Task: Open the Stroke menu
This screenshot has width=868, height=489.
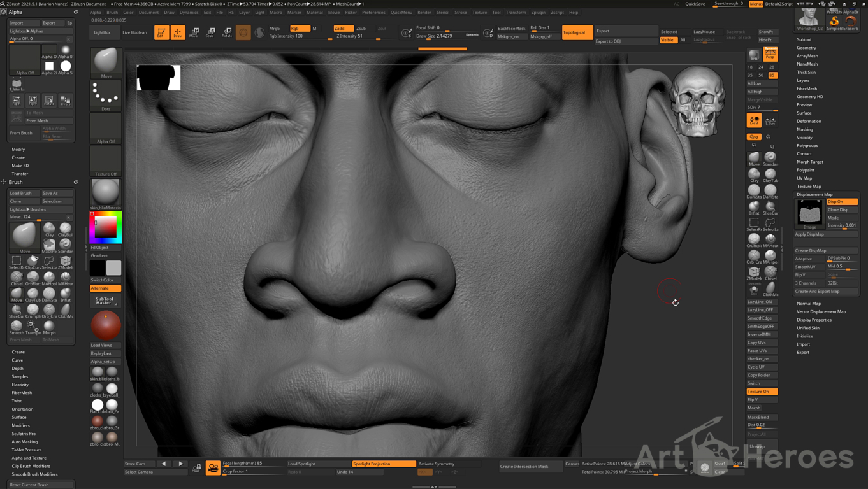Action: (x=461, y=12)
